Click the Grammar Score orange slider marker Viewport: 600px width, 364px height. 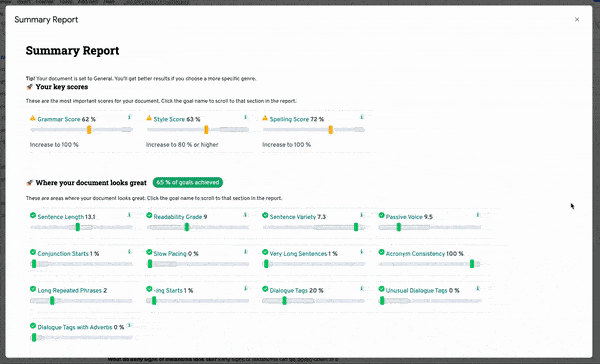[x=89, y=130]
